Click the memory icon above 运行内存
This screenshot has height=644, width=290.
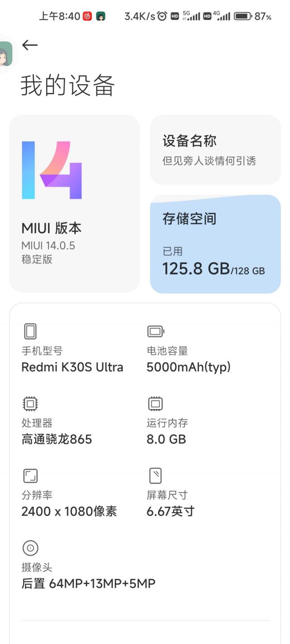click(x=155, y=404)
